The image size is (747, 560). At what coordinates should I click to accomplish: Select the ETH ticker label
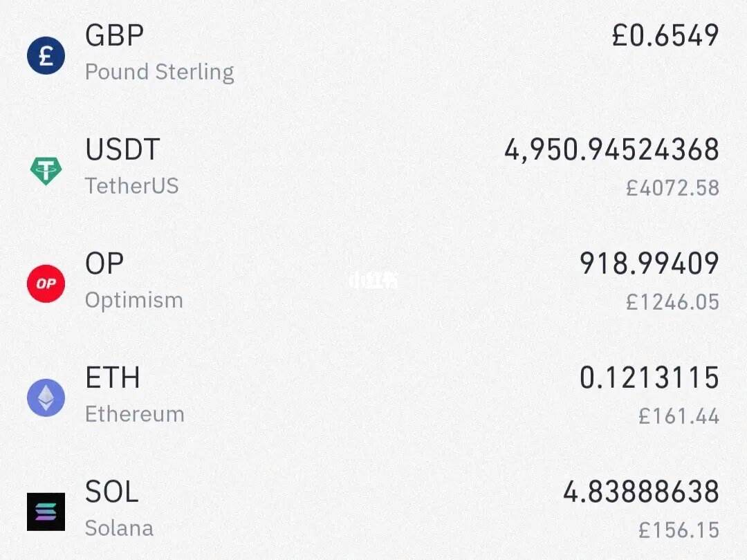(x=113, y=377)
